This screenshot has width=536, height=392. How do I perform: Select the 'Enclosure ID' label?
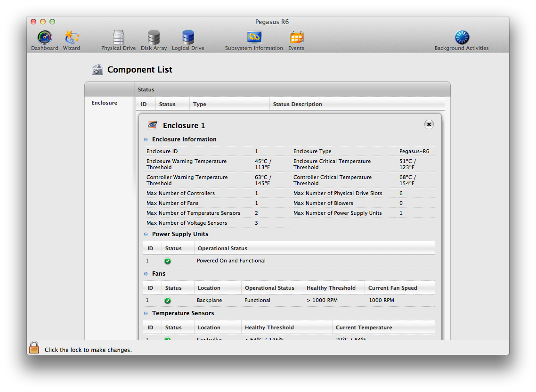pyautogui.click(x=162, y=151)
